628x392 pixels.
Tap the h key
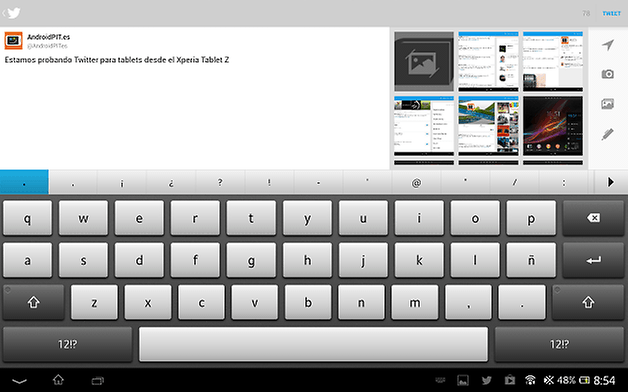tap(307, 260)
